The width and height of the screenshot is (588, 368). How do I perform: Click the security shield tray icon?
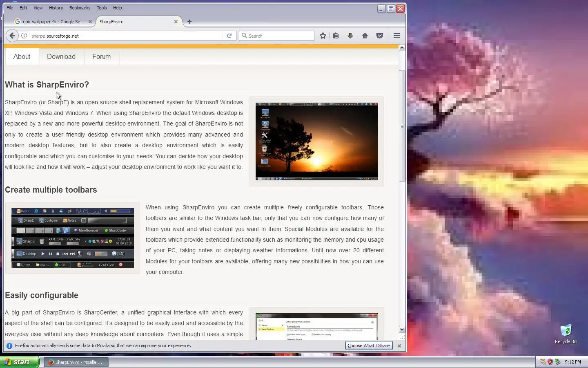coord(550,362)
